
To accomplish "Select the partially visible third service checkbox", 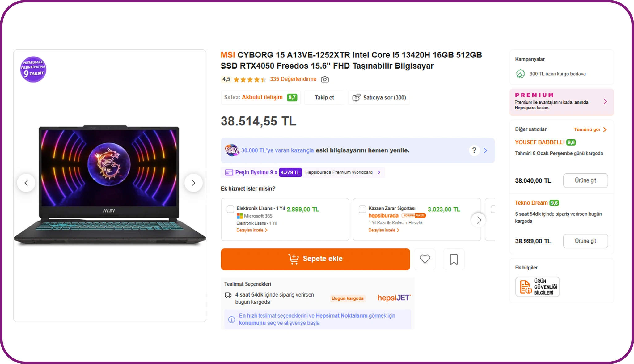I will pyautogui.click(x=493, y=209).
